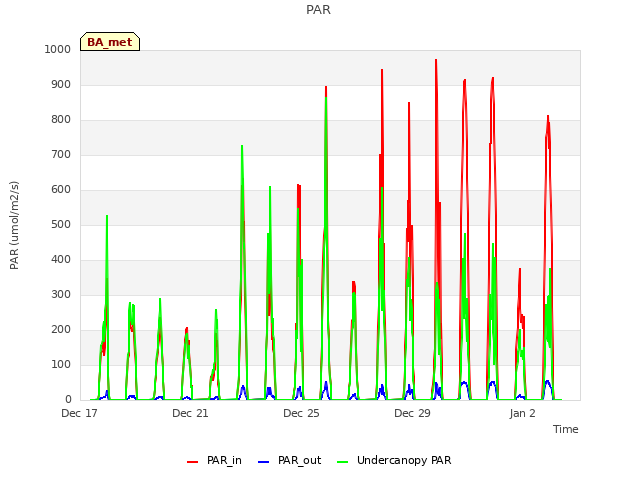Toggle Undercanopy PAR series in legend
Screen dimensions: 640x480
[x=394, y=460]
